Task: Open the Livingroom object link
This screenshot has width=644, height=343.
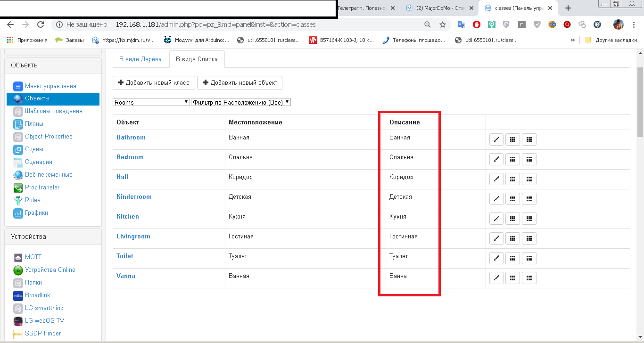Action: coord(133,237)
